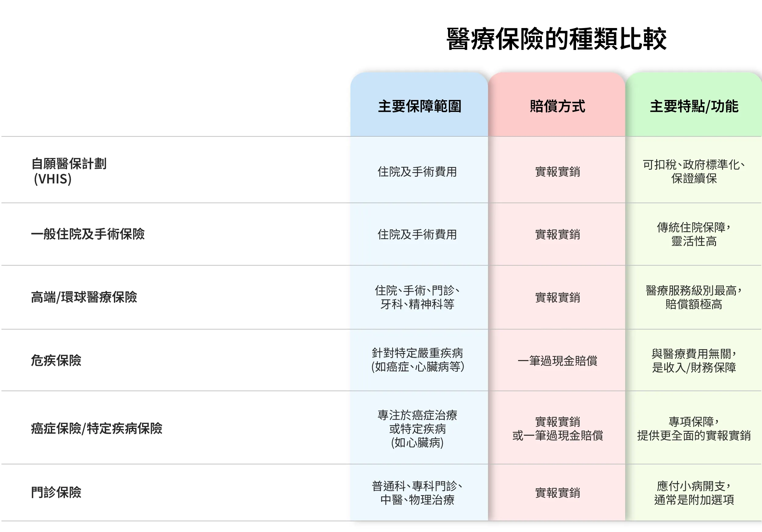Image resolution: width=762 pixels, height=532 pixels.
Task: Click the title 醫療保險的種類比較
Action: pos(556,39)
